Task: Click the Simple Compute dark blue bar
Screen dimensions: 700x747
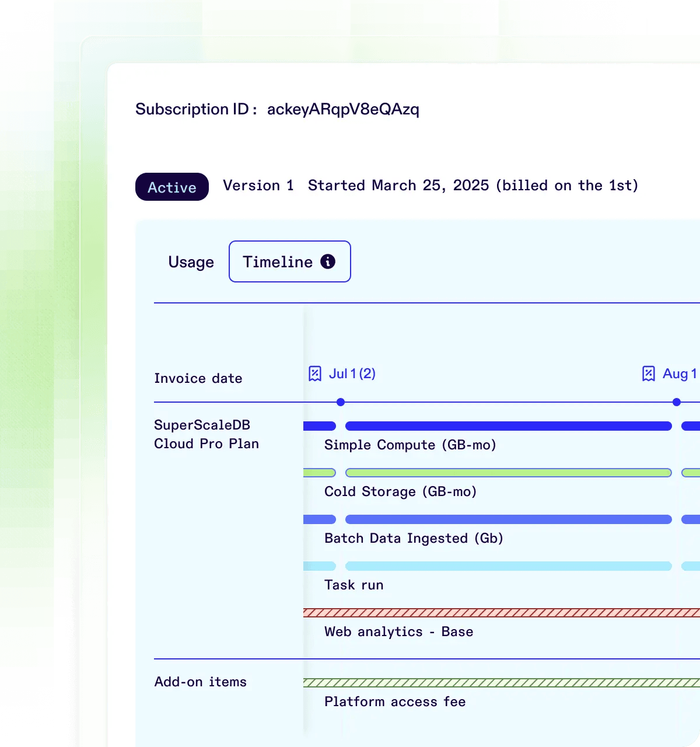Action: (x=508, y=426)
